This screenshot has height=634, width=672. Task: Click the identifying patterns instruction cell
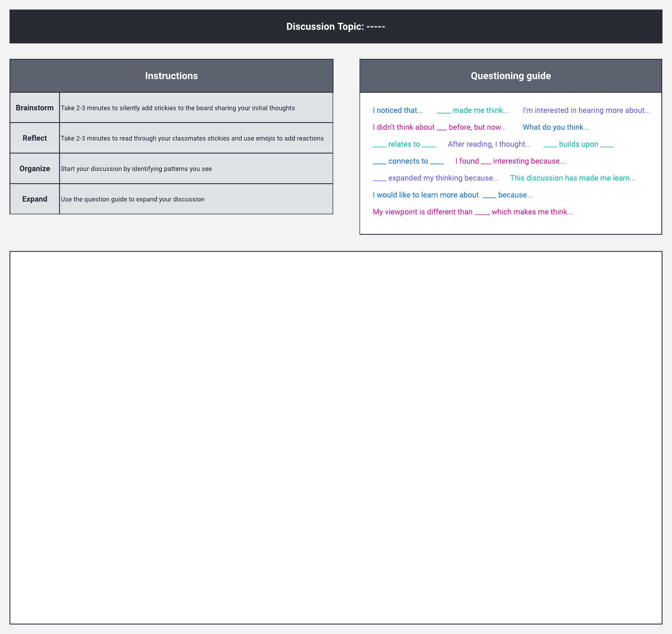[x=136, y=169]
